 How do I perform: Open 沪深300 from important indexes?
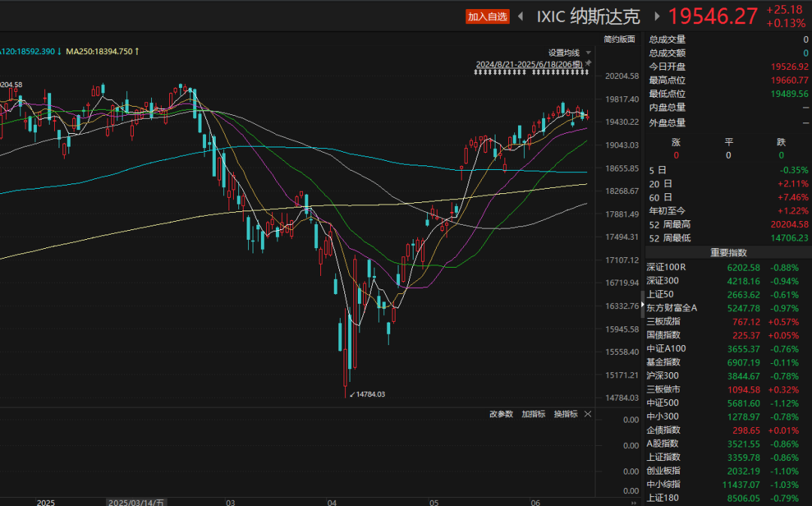pos(662,376)
